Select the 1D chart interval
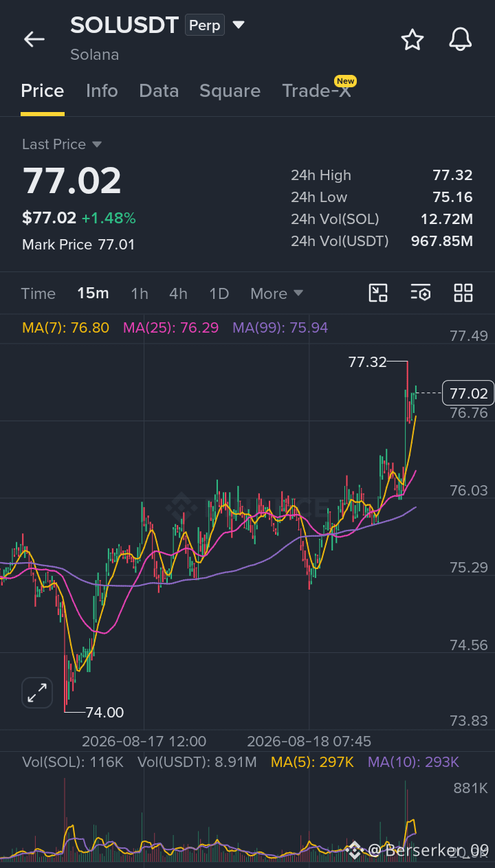The height and width of the screenshot is (868, 495). point(219,293)
